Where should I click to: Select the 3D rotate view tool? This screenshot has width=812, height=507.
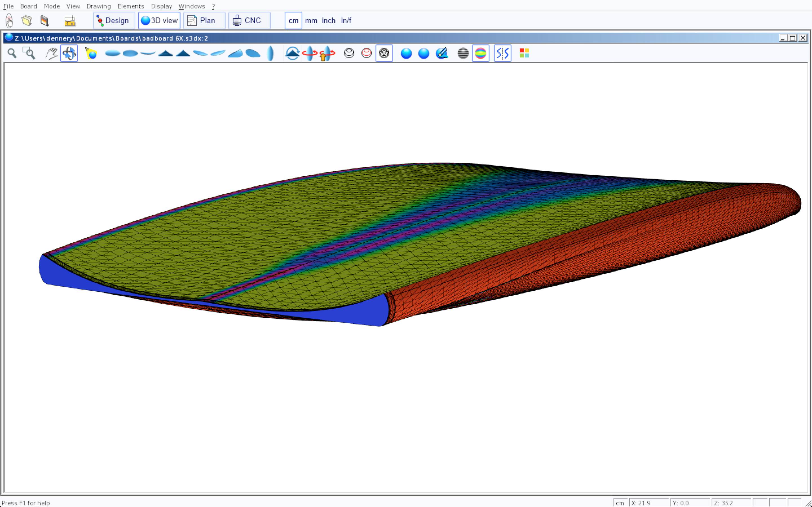69,53
